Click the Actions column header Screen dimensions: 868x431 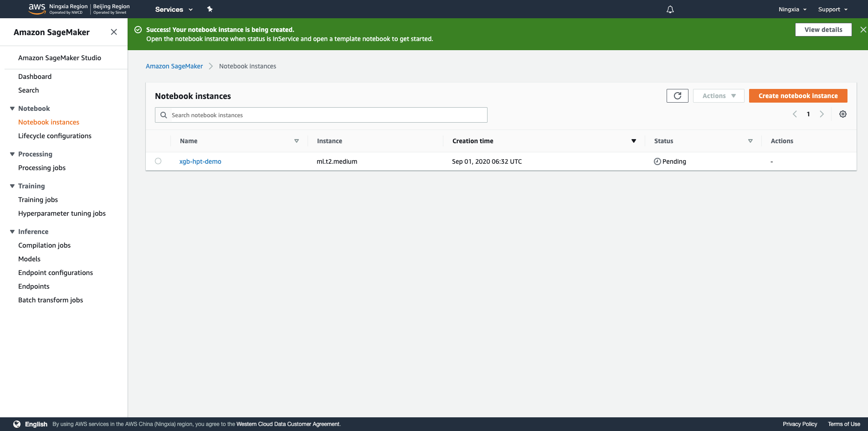(x=782, y=141)
